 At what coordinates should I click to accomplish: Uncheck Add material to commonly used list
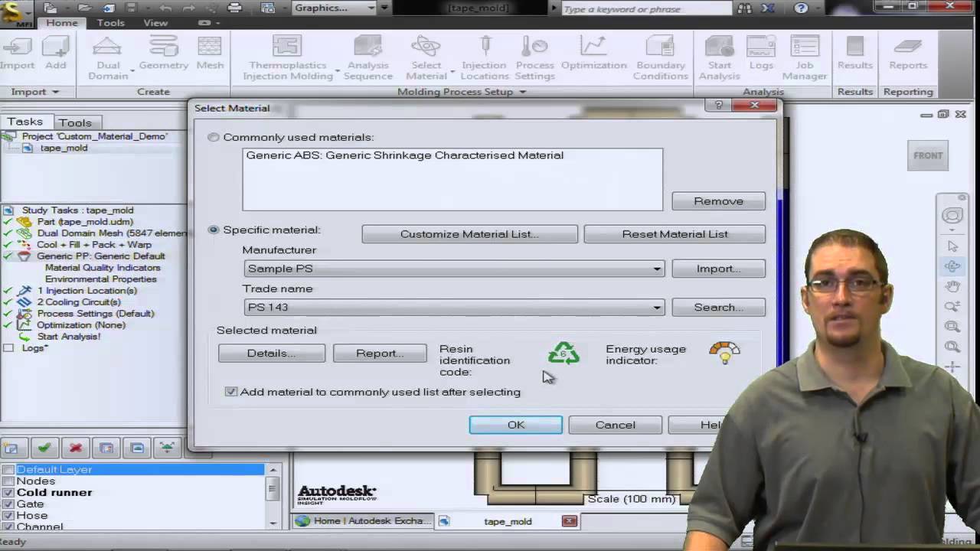click(x=231, y=391)
